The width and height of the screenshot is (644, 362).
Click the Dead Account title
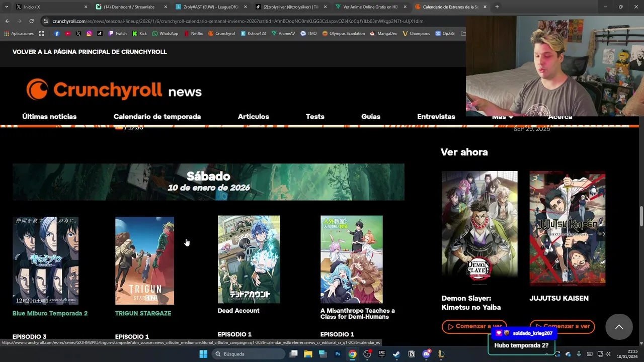[238, 311]
